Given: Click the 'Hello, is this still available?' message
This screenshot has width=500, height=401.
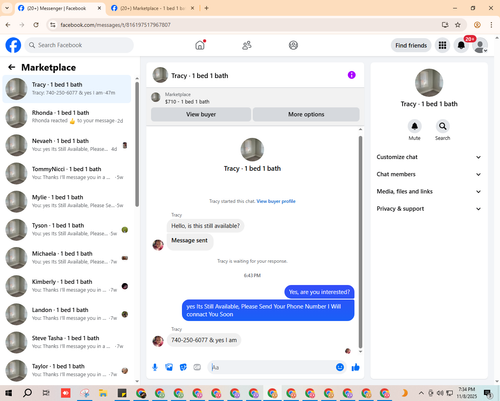Looking at the screenshot, I should (205, 226).
